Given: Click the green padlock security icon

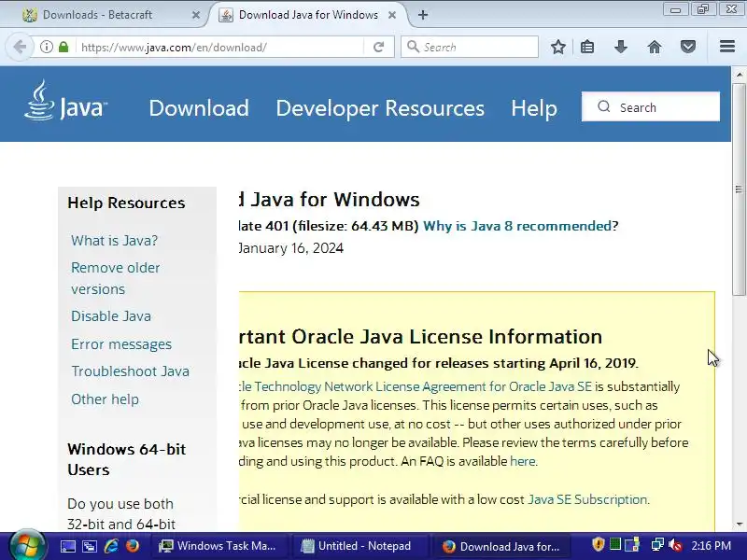Looking at the screenshot, I should [x=63, y=47].
